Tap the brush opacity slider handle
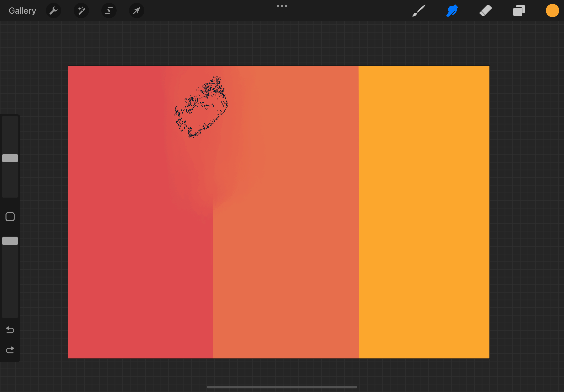 [x=10, y=241]
